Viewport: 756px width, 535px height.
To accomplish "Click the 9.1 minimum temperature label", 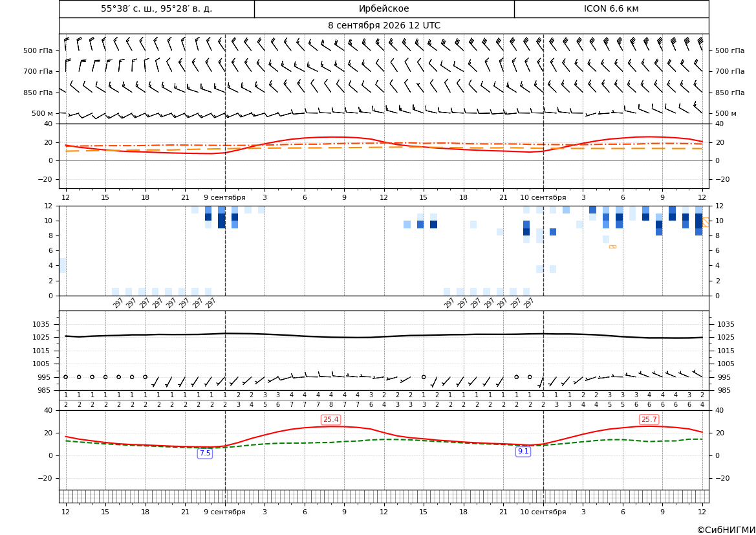I will 523,452.
